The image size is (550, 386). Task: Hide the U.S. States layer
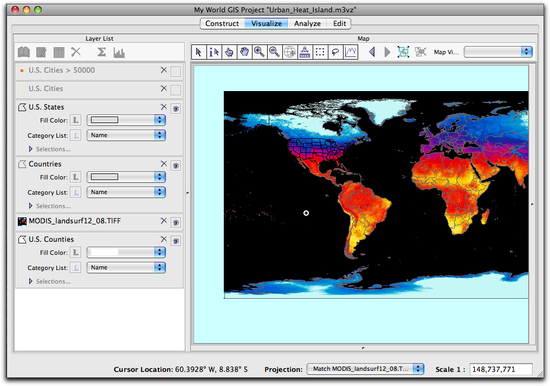(176, 108)
